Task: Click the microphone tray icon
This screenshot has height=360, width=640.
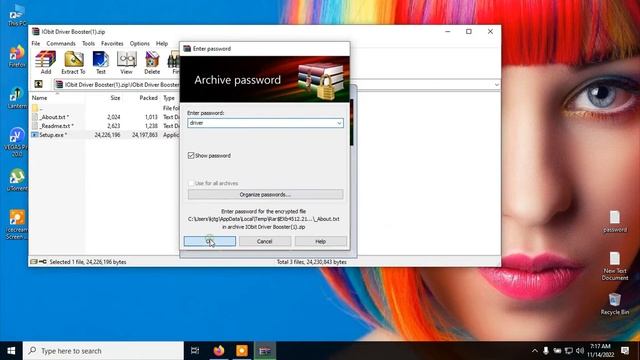Action: pos(546,351)
